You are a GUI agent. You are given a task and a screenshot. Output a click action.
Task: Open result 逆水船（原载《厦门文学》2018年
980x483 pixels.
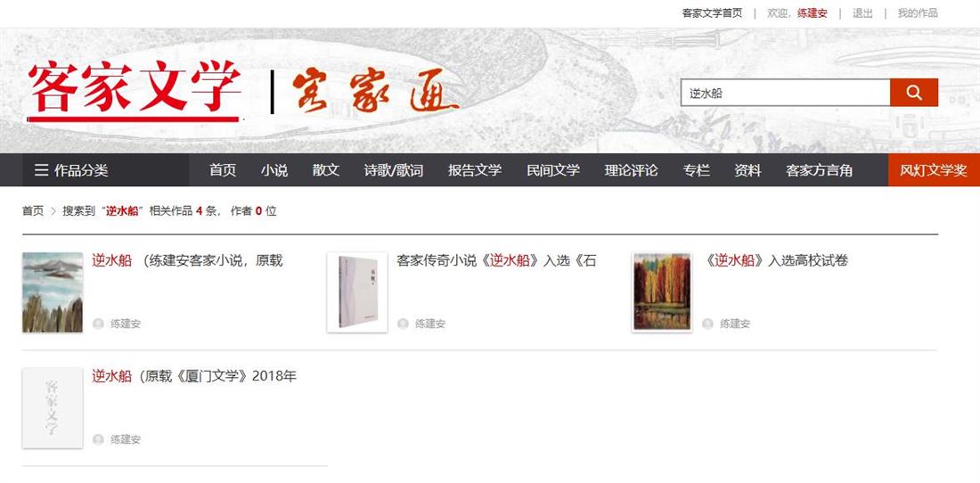pyautogui.click(x=194, y=376)
